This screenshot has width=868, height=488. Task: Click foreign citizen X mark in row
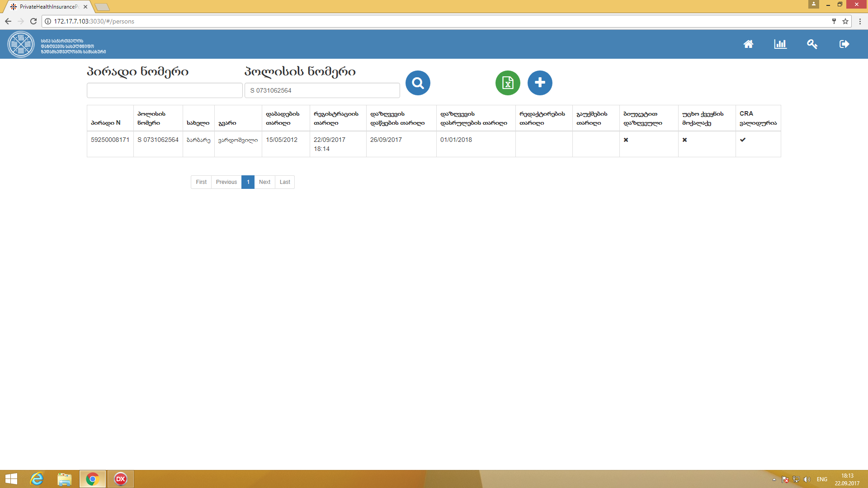[x=684, y=140]
